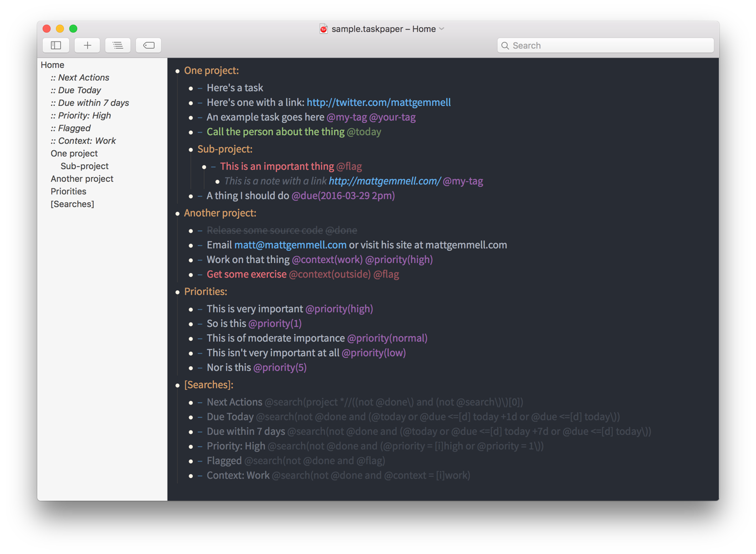
Task: Click inside the Search input field
Action: [604, 45]
